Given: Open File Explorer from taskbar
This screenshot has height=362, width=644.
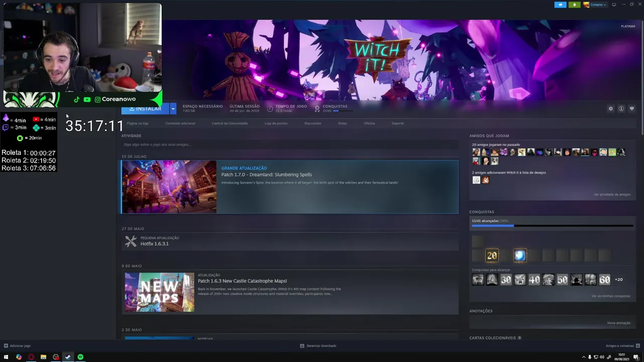Looking at the screenshot, I should click(43, 357).
